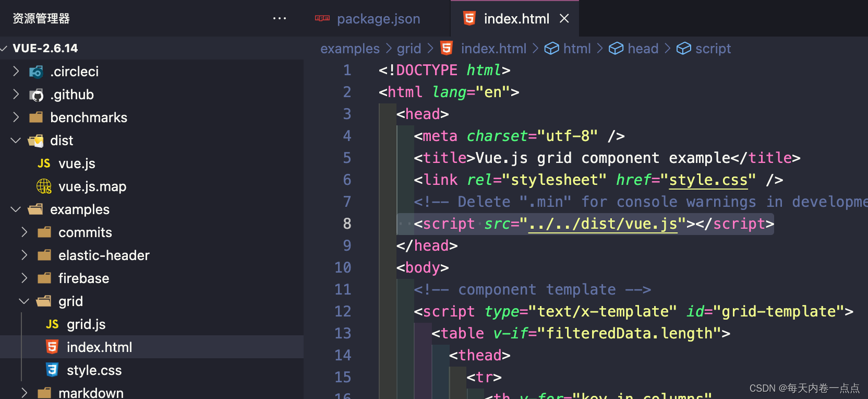868x399 pixels.
Task: Click the HTML5 icon beside index.html in tree
Action: coord(52,347)
